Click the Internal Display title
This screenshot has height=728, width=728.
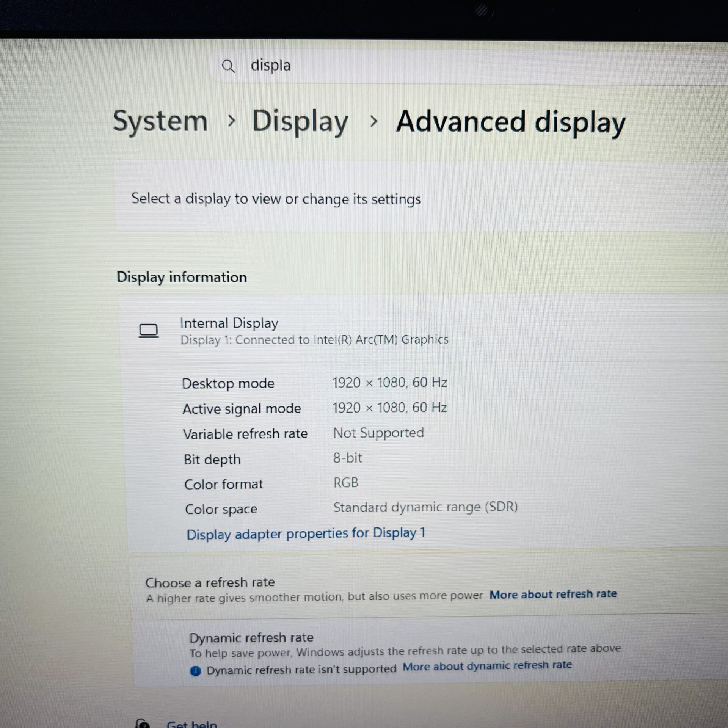[229, 323]
